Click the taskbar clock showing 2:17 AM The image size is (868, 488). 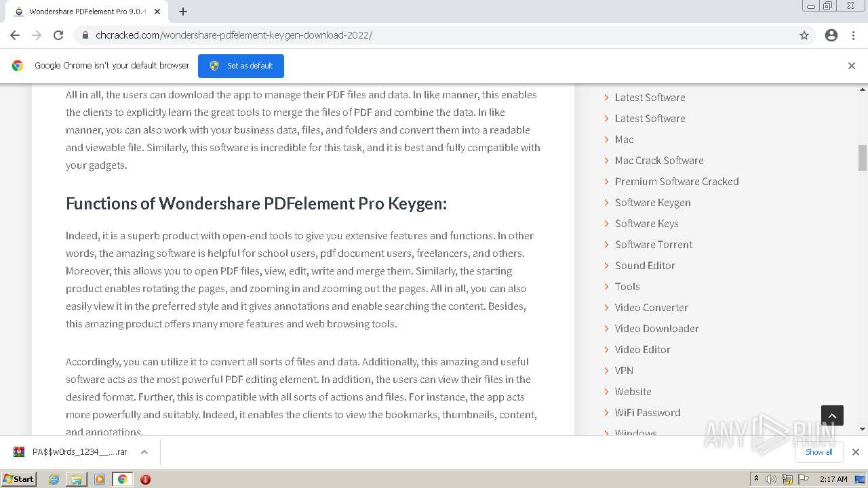(x=833, y=479)
